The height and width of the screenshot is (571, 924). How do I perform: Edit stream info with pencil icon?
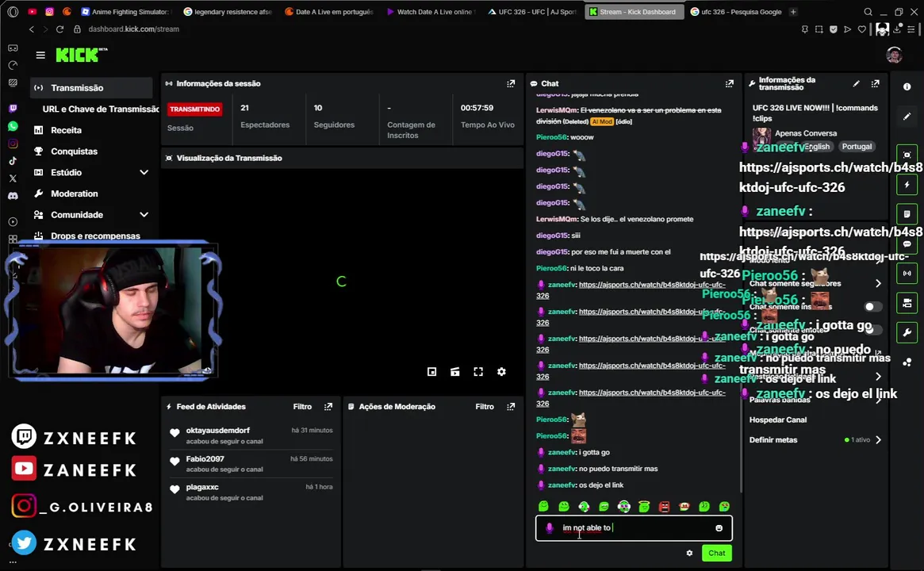point(857,84)
